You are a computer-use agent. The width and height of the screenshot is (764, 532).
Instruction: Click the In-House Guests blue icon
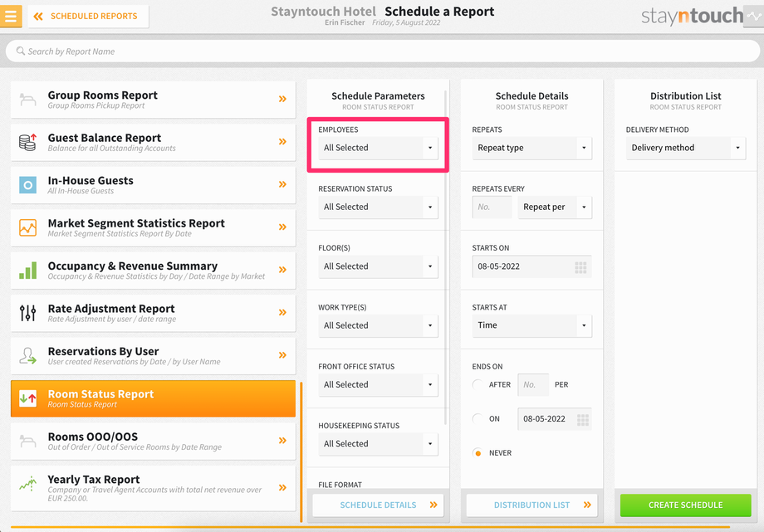[x=27, y=185]
